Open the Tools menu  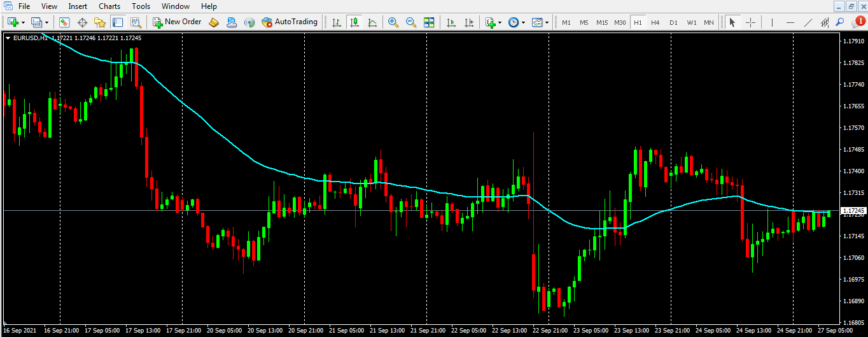[141, 6]
